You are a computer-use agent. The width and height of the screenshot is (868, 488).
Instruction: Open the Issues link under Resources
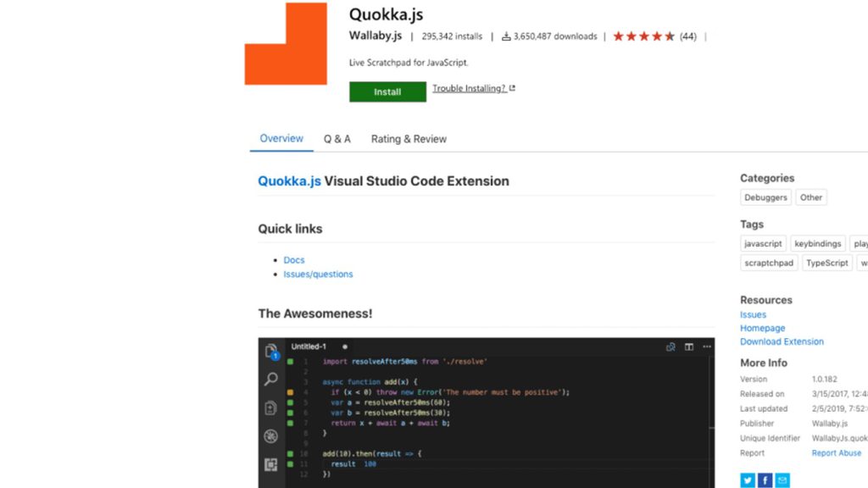coord(753,315)
